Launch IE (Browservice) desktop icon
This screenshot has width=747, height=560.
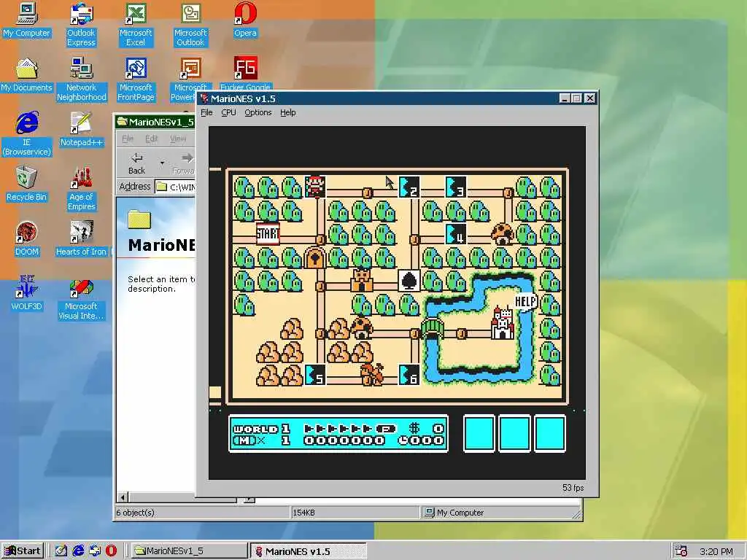(x=27, y=134)
